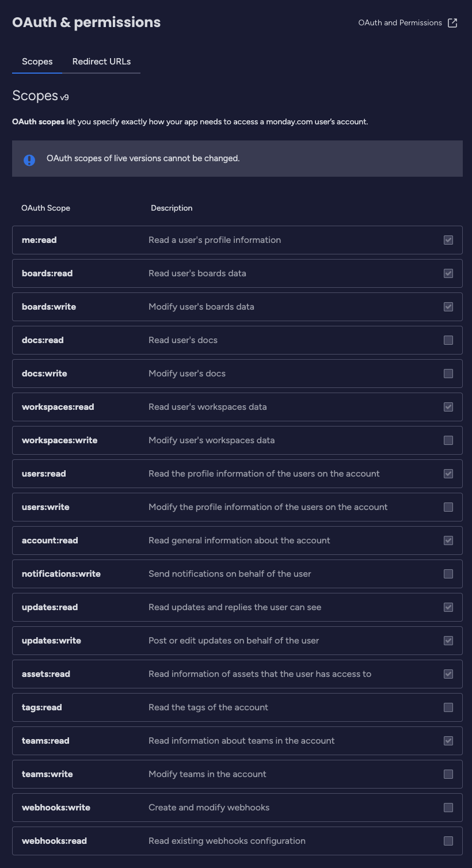The width and height of the screenshot is (472, 868).
Task: Enable the users:write scope checkbox
Action: coord(448,507)
